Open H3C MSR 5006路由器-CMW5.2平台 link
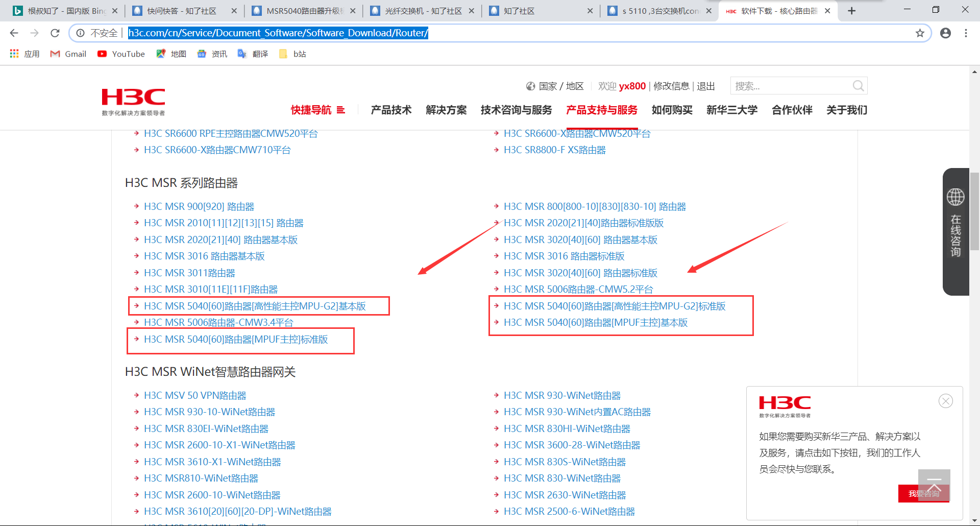Screen dimensions: 980x526 (578, 290)
